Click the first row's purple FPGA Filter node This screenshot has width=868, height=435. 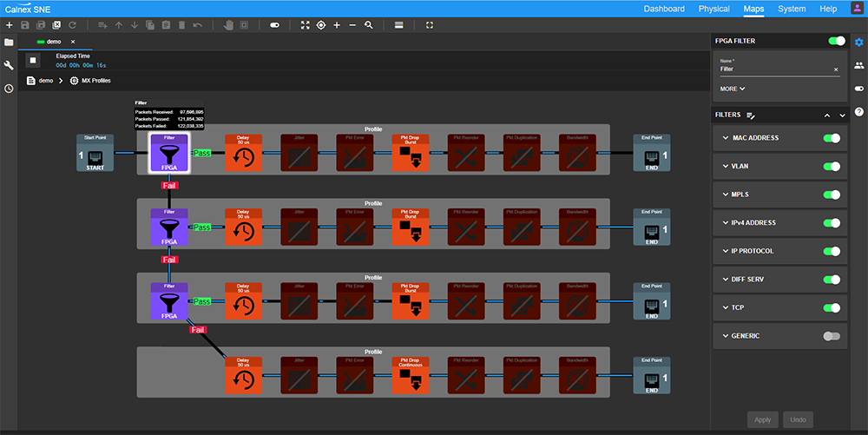[169, 153]
